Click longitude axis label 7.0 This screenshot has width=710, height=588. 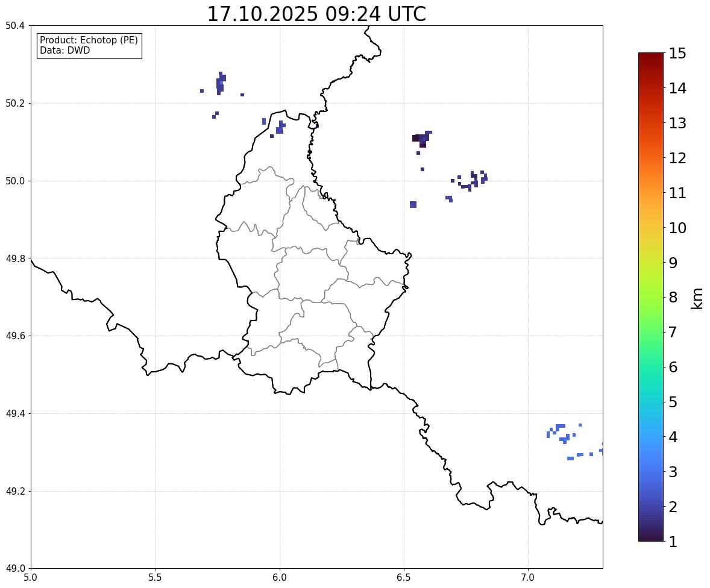point(528,578)
